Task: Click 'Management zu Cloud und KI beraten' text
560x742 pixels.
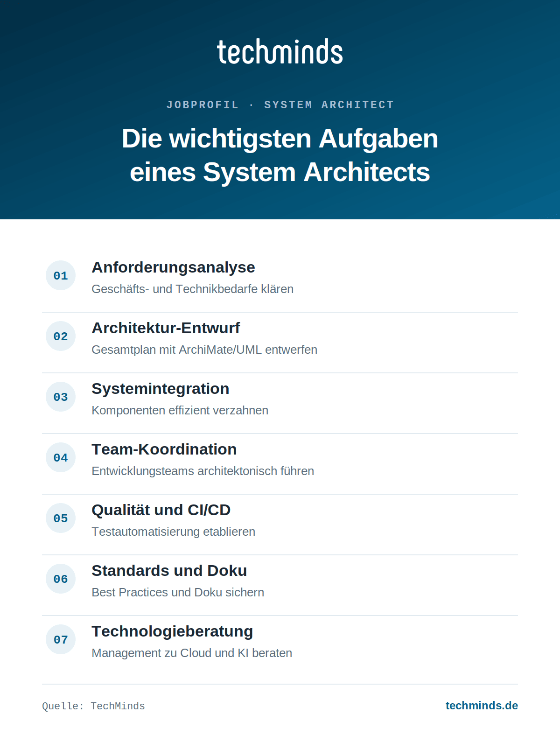Action: [x=192, y=653]
